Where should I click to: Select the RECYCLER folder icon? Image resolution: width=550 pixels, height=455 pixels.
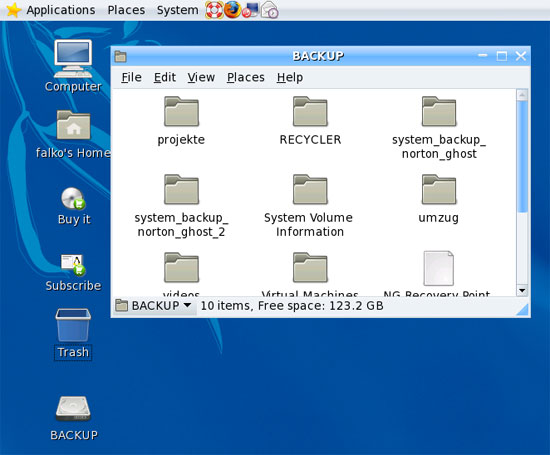pyautogui.click(x=310, y=112)
